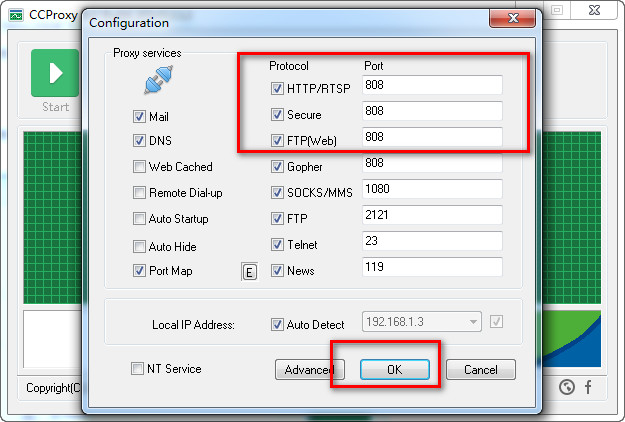
Task: Open the website globe icon in CCProxy
Action: 566,387
